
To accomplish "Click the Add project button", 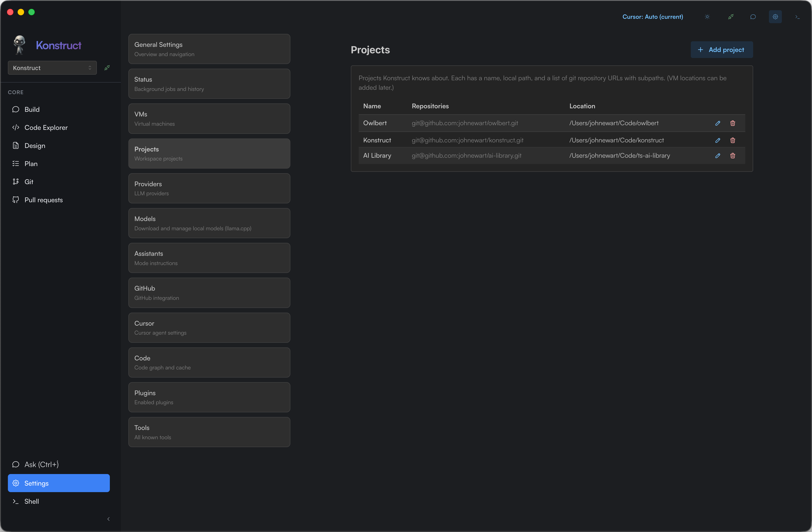I will coord(722,50).
